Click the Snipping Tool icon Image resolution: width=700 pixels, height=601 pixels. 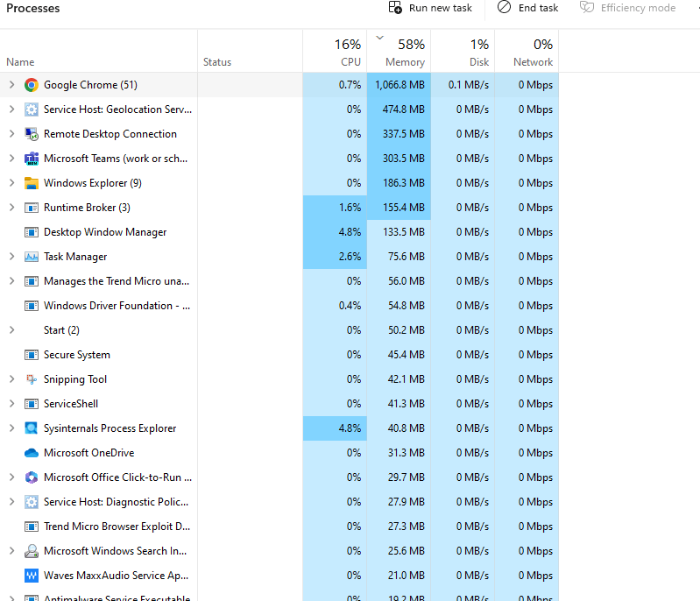pos(32,379)
